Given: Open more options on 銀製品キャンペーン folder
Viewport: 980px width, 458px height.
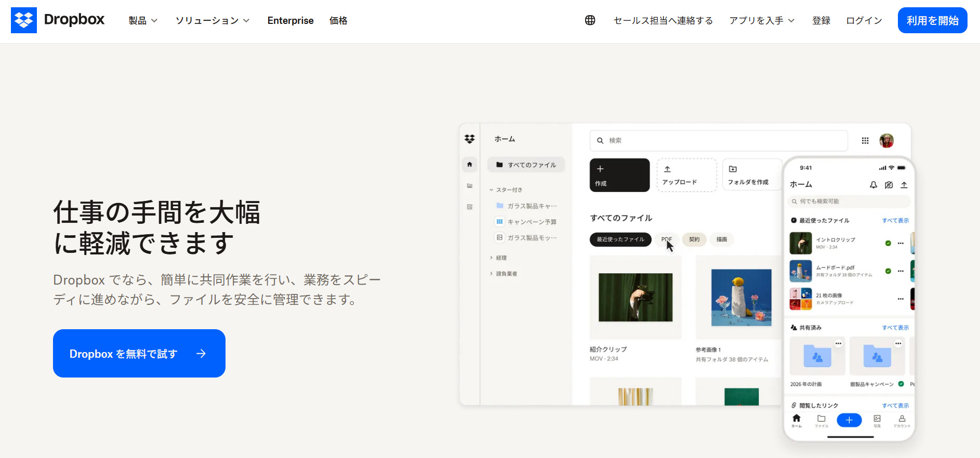Looking at the screenshot, I should click(x=898, y=344).
